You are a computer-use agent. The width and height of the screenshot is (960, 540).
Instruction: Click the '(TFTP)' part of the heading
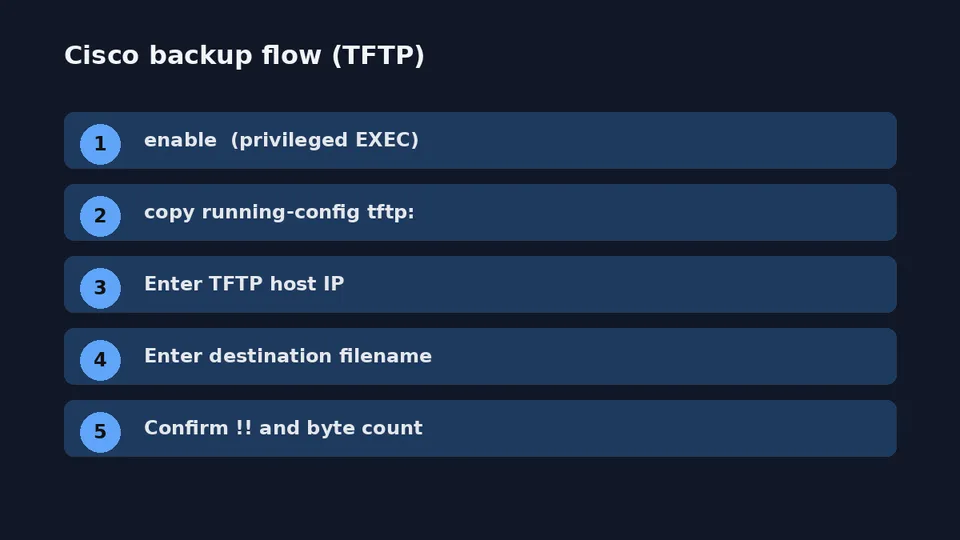pyautogui.click(x=378, y=55)
